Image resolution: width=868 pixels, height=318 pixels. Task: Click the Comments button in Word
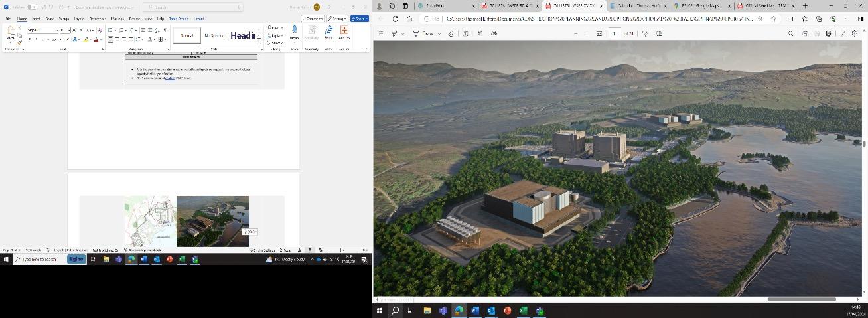[313, 19]
